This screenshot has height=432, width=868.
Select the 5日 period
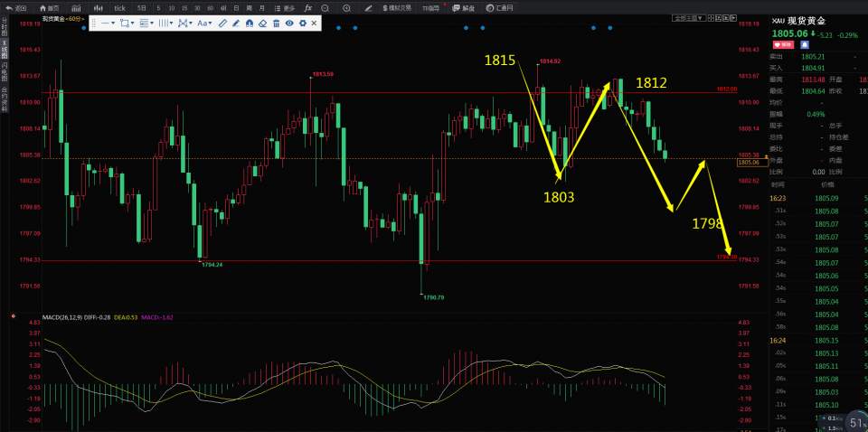(142, 8)
